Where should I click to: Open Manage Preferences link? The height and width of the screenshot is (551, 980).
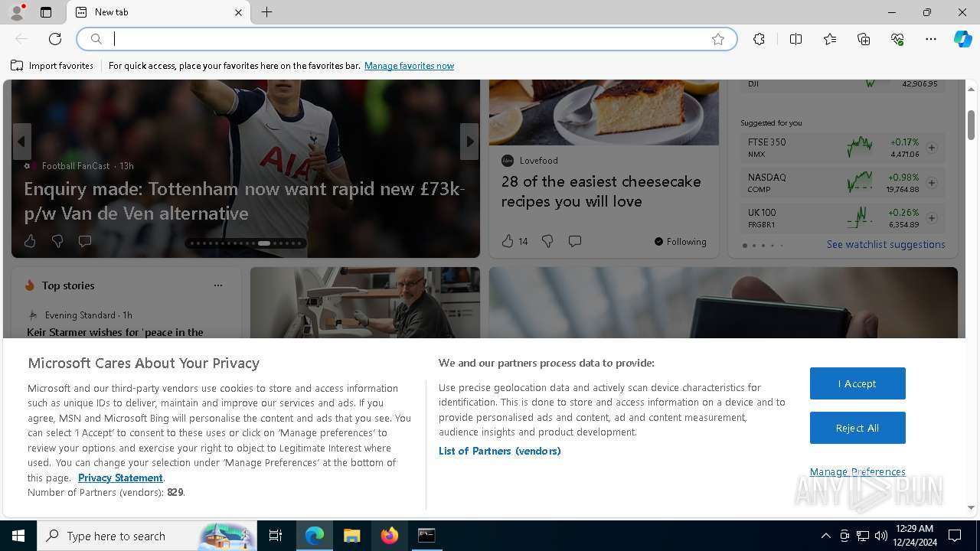[857, 472]
